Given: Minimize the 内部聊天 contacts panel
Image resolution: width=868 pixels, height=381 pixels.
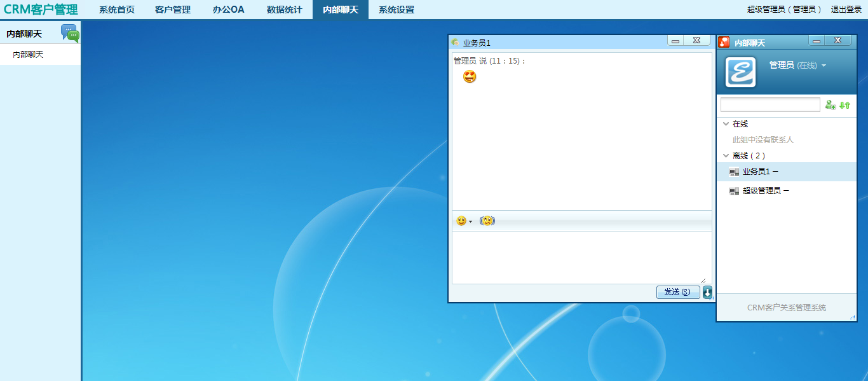Looking at the screenshot, I should pyautogui.click(x=817, y=40).
